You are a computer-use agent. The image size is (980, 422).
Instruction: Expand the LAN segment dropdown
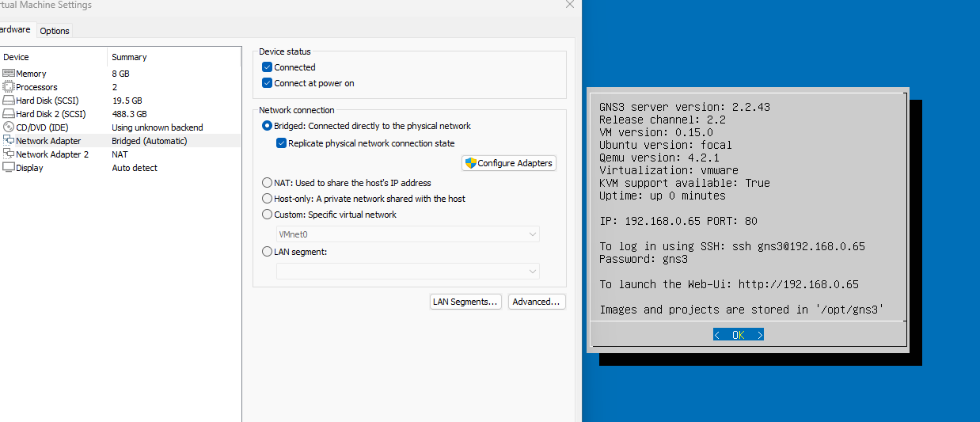(408, 272)
